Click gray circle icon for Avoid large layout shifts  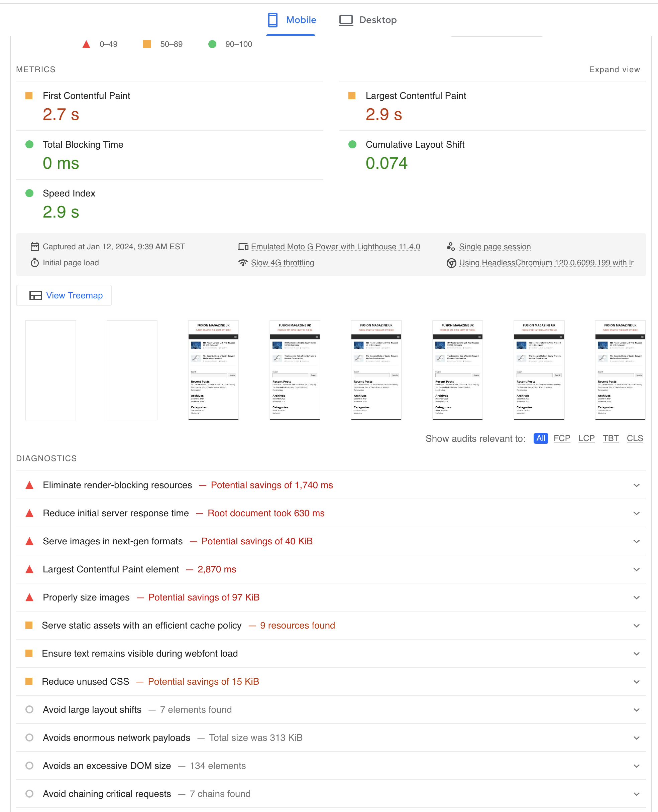point(29,709)
